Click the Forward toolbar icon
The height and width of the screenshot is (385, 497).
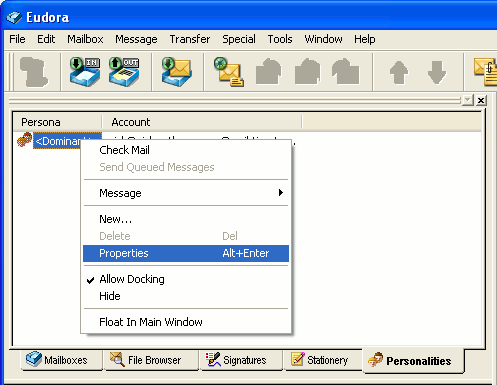click(346, 72)
